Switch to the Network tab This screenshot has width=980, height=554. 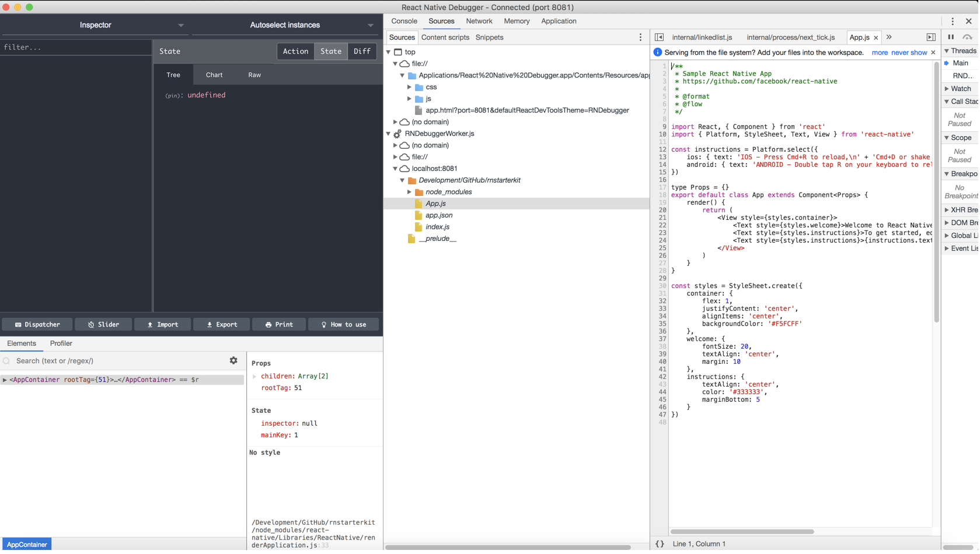click(479, 21)
